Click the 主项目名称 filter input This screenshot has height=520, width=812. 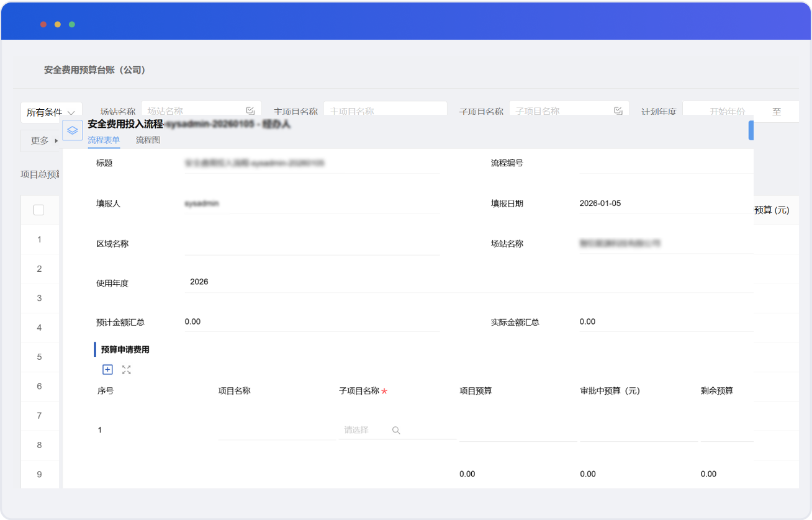coord(385,111)
